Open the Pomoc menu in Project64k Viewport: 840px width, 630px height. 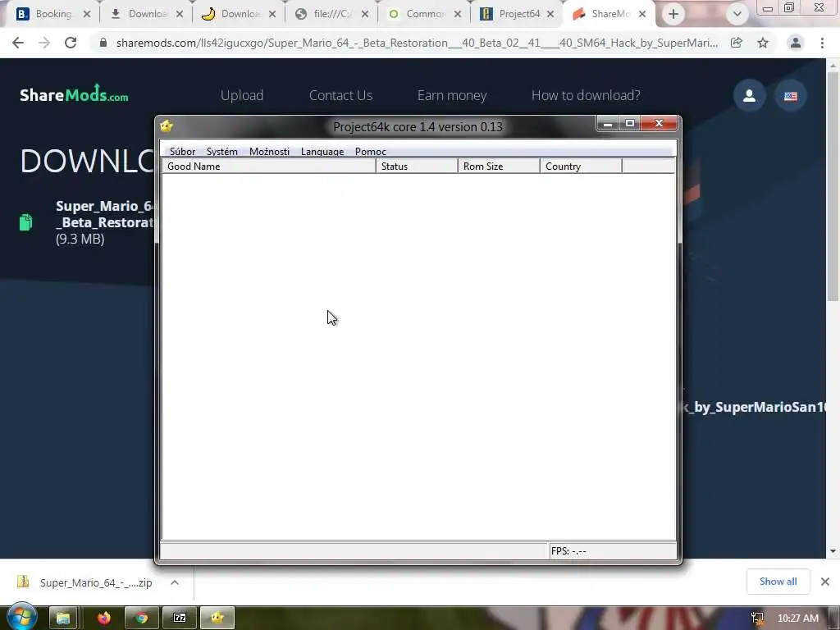(x=370, y=152)
